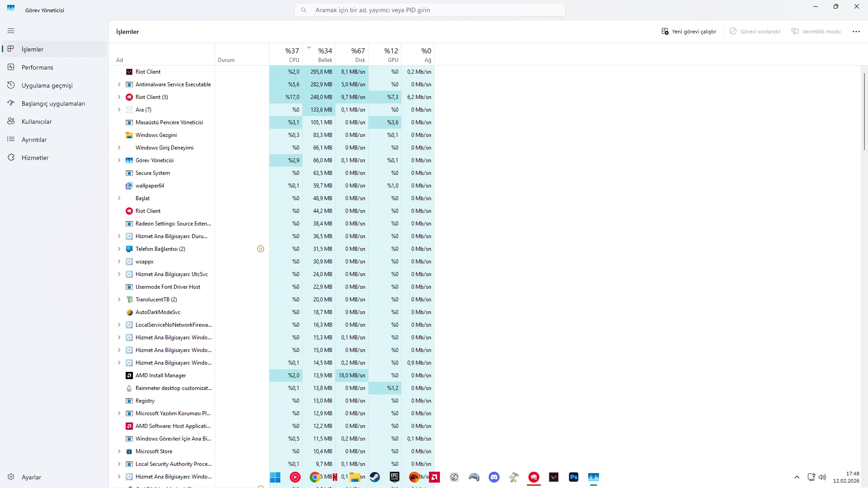Expand the Riot Client (5) process group
868x488 pixels.
pyautogui.click(x=119, y=97)
